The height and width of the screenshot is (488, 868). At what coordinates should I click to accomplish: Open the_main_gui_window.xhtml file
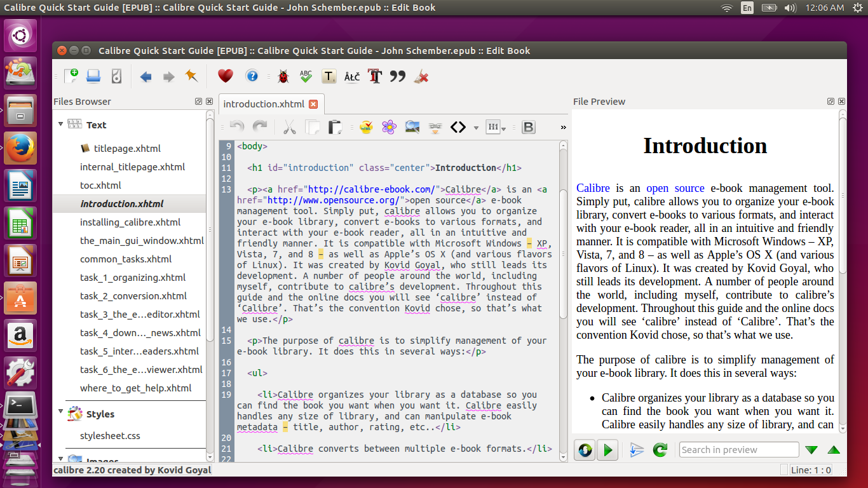point(142,241)
